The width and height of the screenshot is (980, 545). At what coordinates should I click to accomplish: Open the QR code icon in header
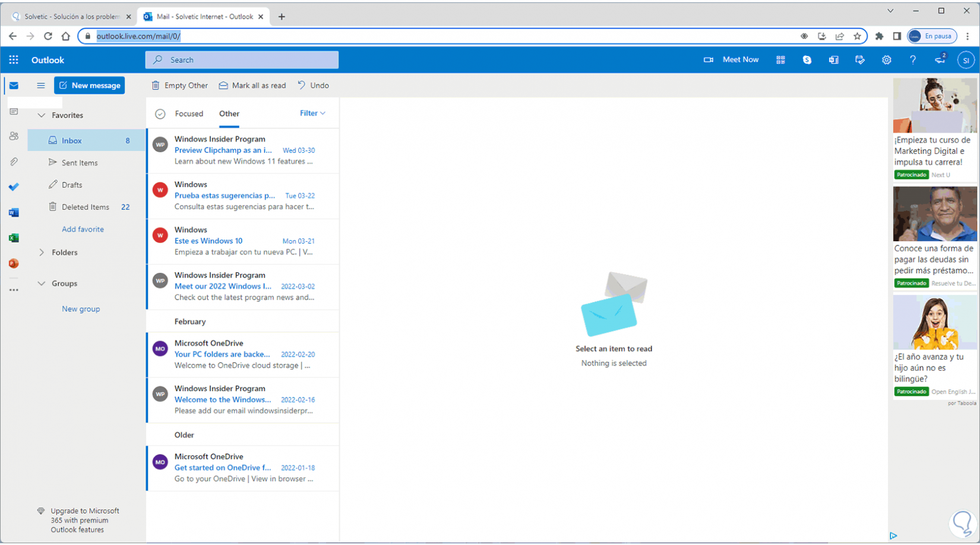780,60
